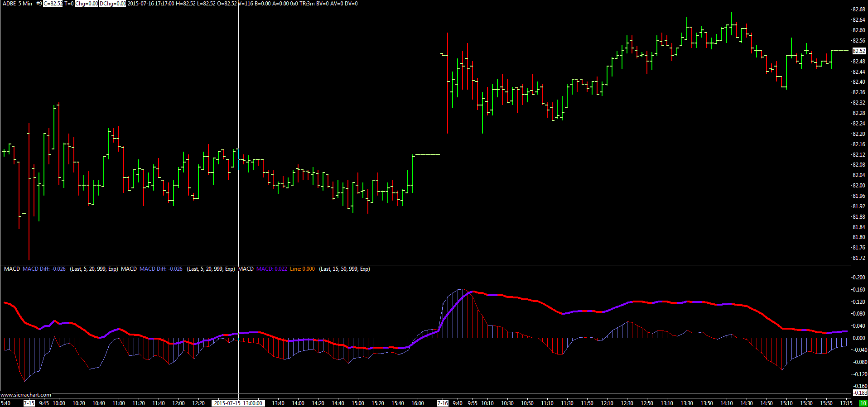Click the "V=116" volume value in header

coord(246,4)
